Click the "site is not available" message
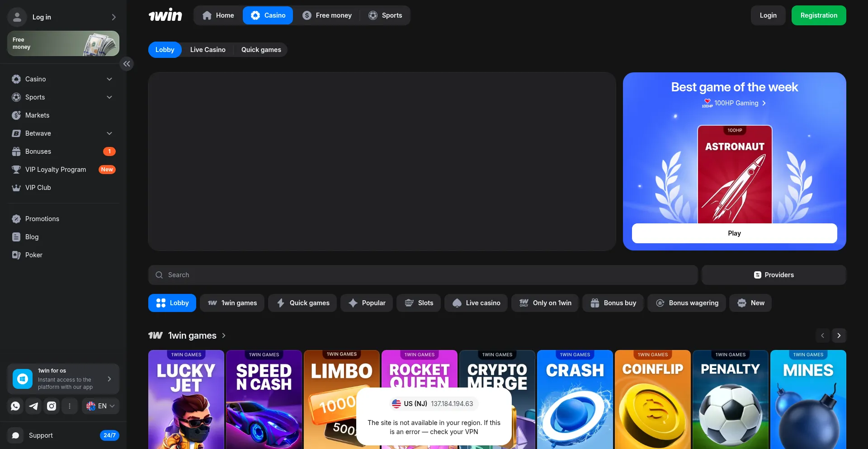 point(434,427)
